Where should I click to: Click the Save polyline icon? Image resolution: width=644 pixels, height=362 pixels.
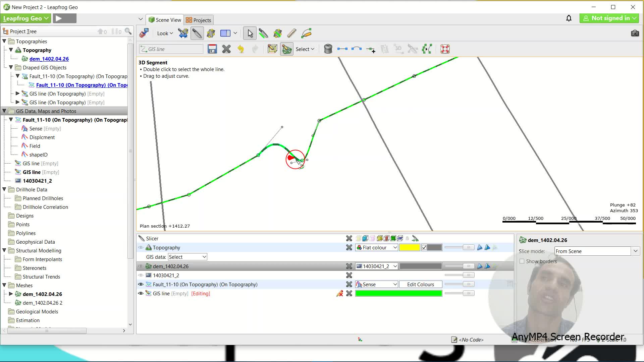click(x=212, y=49)
